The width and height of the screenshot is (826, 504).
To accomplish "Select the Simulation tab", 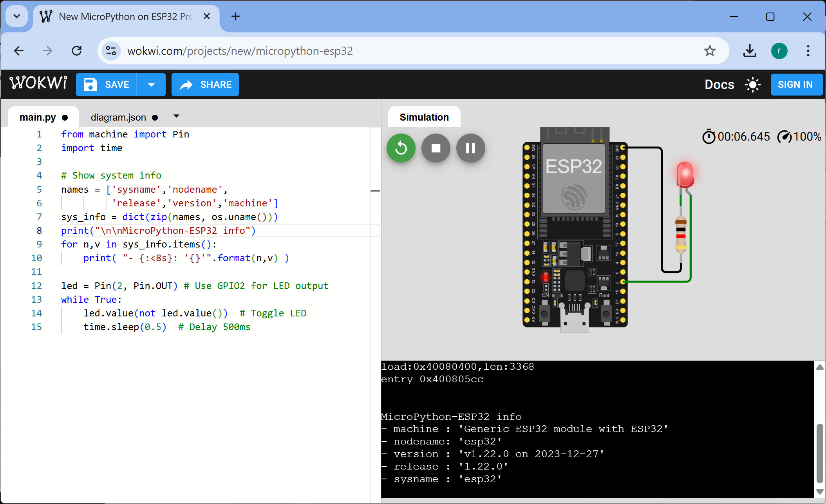I will (x=424, y=117).
